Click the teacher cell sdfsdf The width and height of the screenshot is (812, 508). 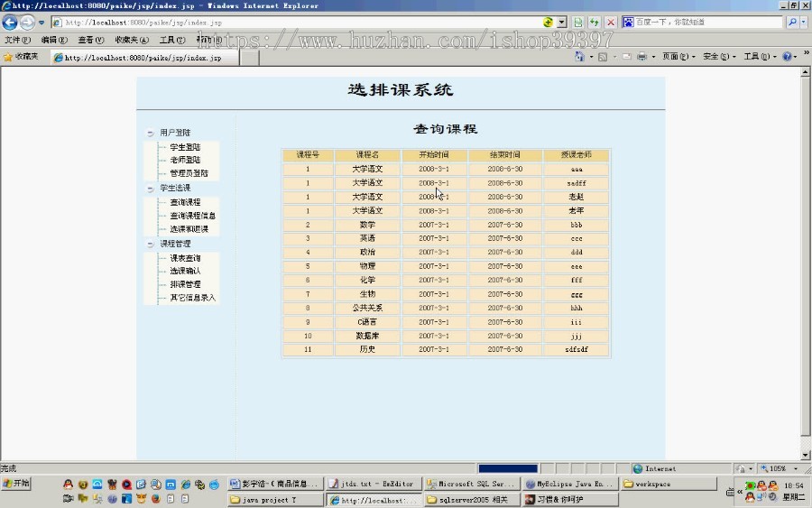(576, 349)
